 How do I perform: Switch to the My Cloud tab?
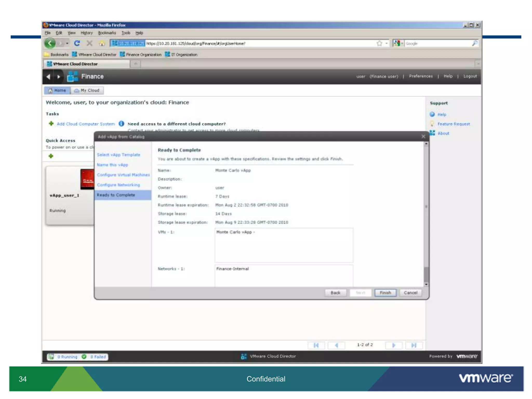(x=87, y=90)
